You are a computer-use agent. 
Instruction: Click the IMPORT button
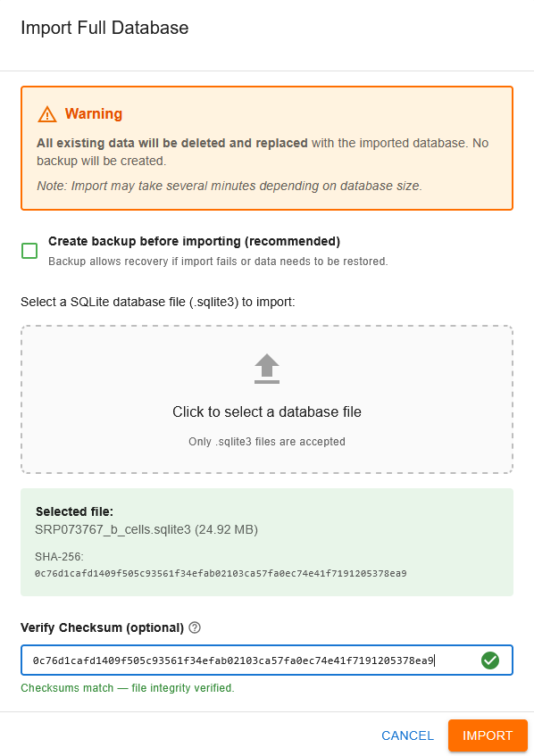487,735
